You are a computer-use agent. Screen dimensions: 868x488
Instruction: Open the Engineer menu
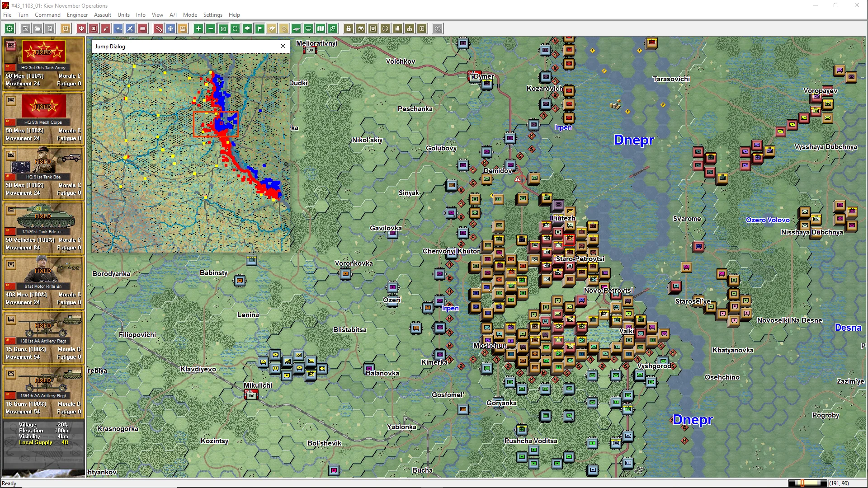77,15
